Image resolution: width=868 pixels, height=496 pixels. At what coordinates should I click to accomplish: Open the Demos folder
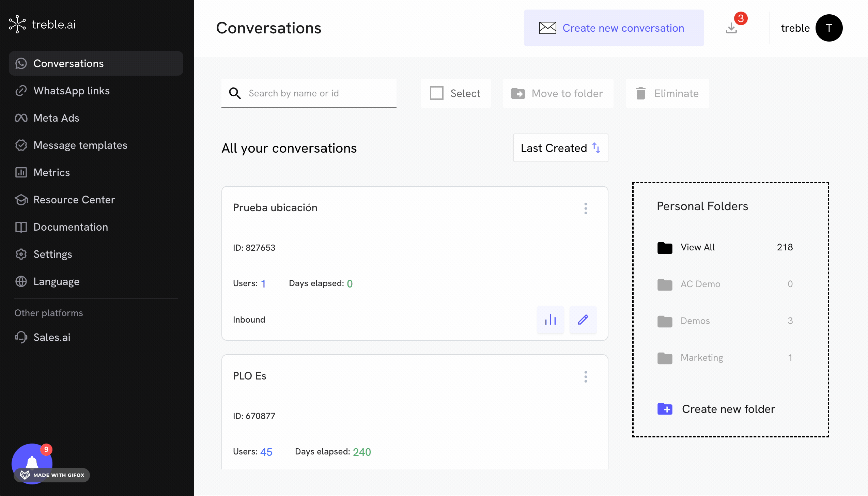coord(695,321)
